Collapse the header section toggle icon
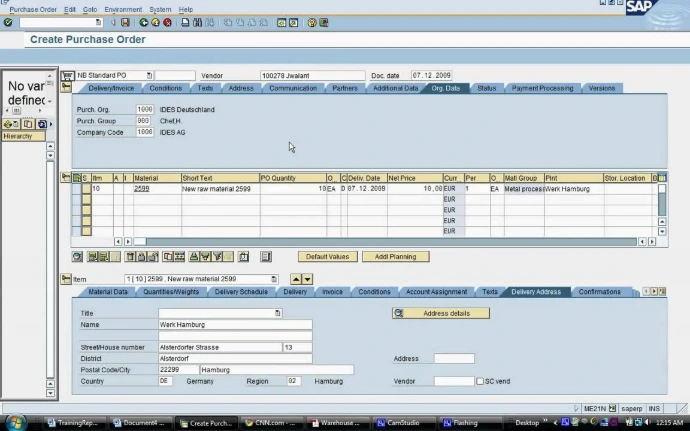 pyautogui.click(x=66, y=87)
